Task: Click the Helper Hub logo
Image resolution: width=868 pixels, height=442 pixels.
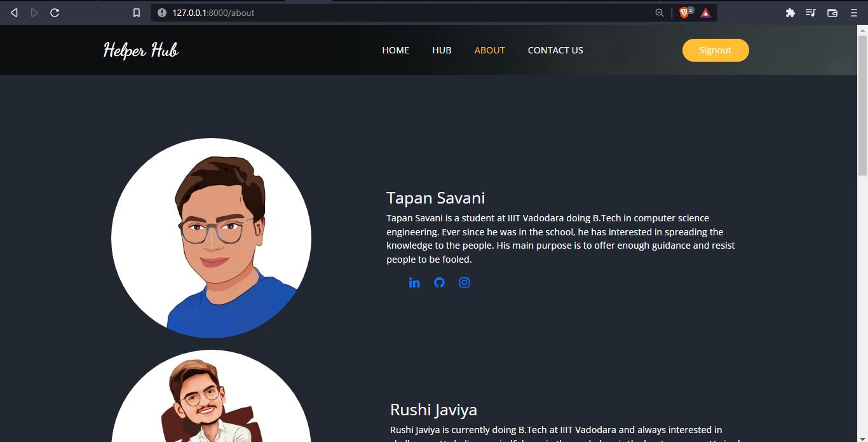Action: pyautogui.click(x=141, y=50)
